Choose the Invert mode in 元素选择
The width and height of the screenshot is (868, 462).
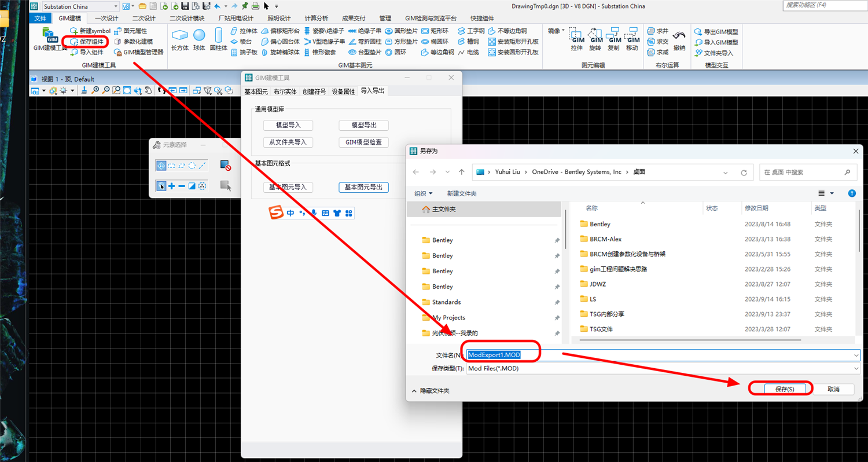click(x=192, y=186)
